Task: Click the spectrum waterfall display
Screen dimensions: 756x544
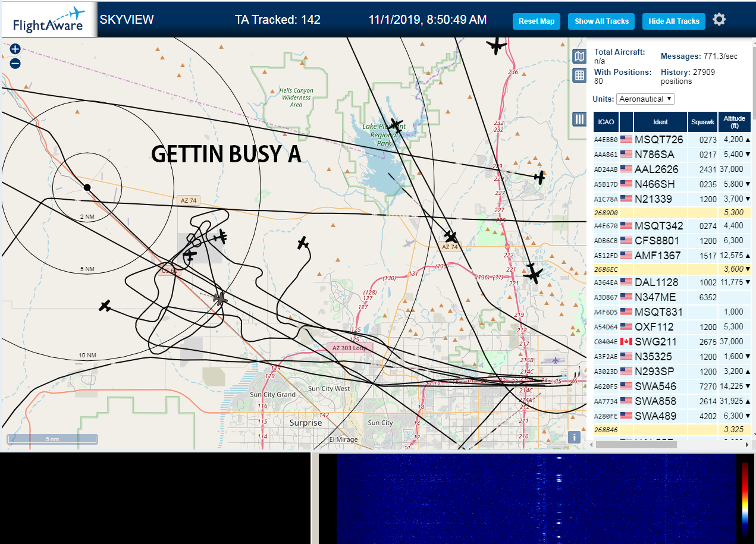Action: pyautogui.click(x=535, y=499)
